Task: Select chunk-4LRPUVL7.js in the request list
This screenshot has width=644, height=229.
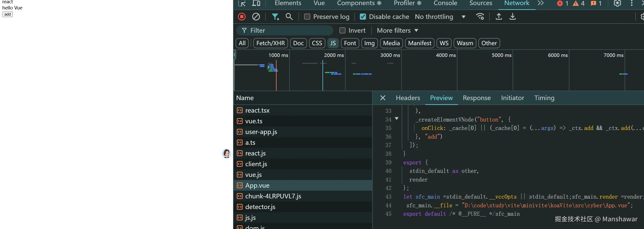Action: coord(273,196)
